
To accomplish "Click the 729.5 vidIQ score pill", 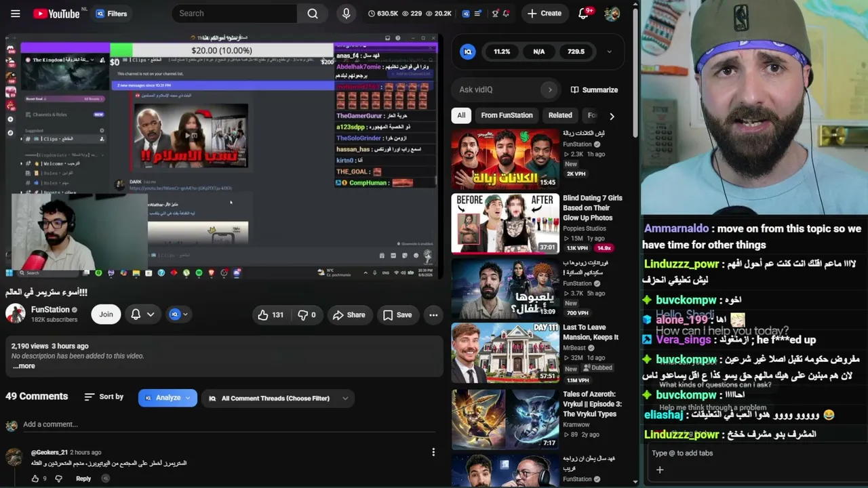I will 576,52.
